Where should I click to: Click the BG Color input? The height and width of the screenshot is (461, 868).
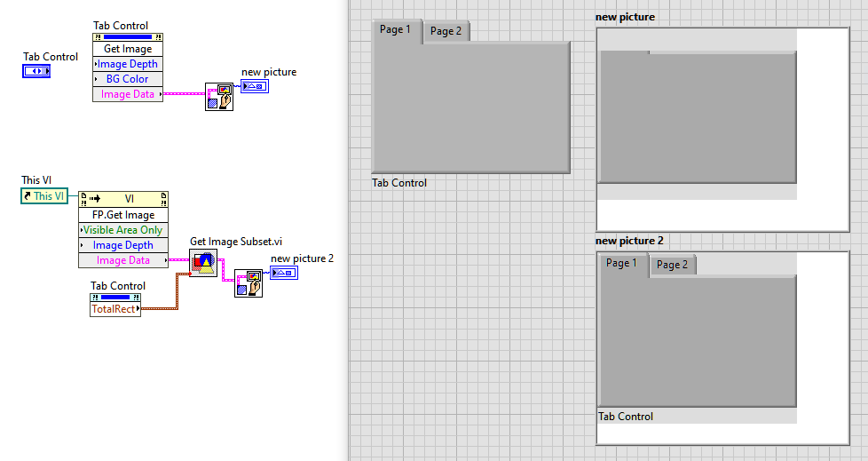pos(128,79)
